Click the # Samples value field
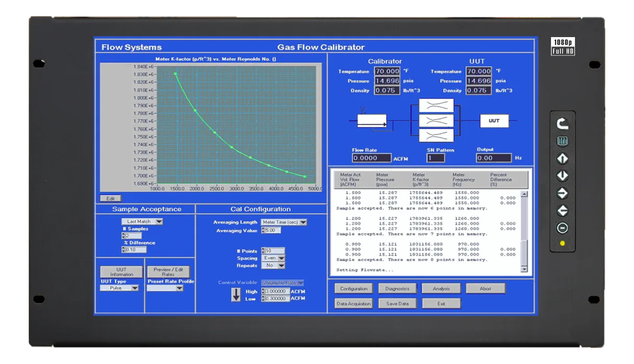This screenshot has width=634, height=364. tap(134, 236)
